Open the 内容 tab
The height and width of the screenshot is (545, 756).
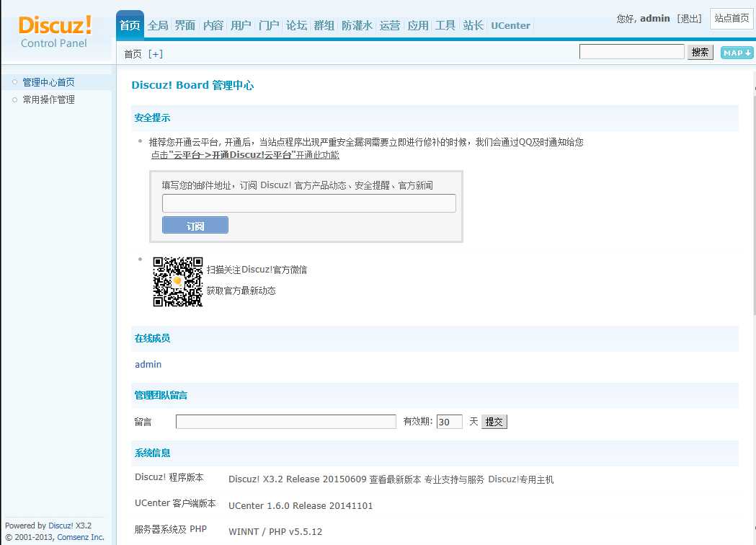pyautogui.click(x=213, y=25)
